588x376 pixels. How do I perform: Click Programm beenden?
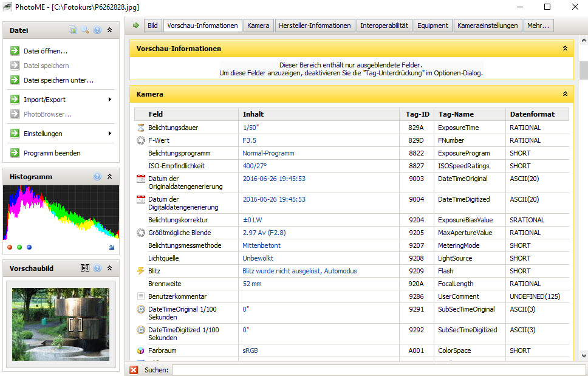52,153
